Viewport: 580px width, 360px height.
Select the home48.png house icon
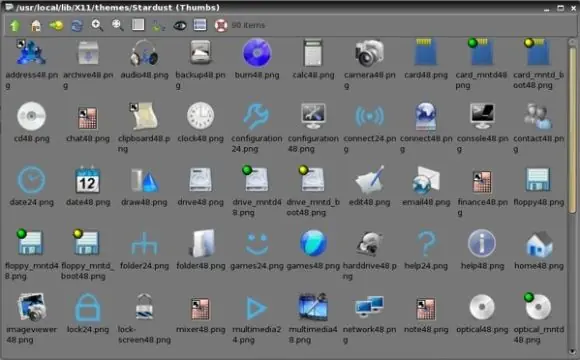[539, 244]
